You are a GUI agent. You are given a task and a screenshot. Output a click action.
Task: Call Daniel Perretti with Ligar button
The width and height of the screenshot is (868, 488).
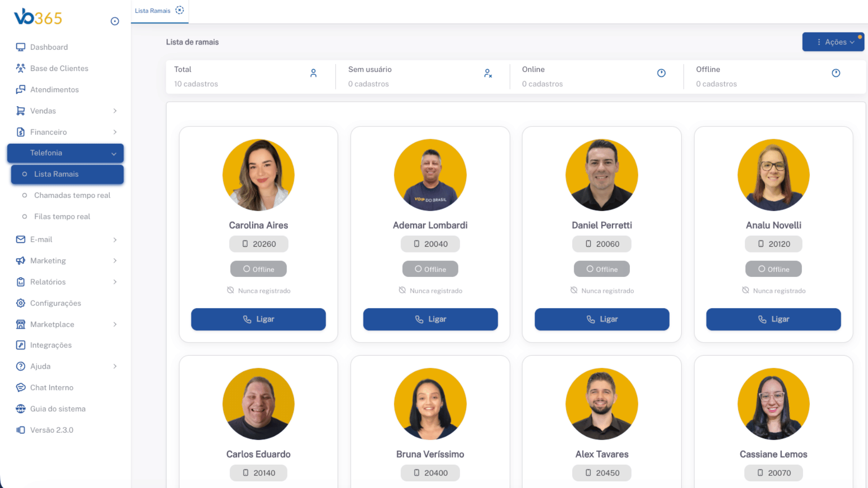click(x=602, y=319)
